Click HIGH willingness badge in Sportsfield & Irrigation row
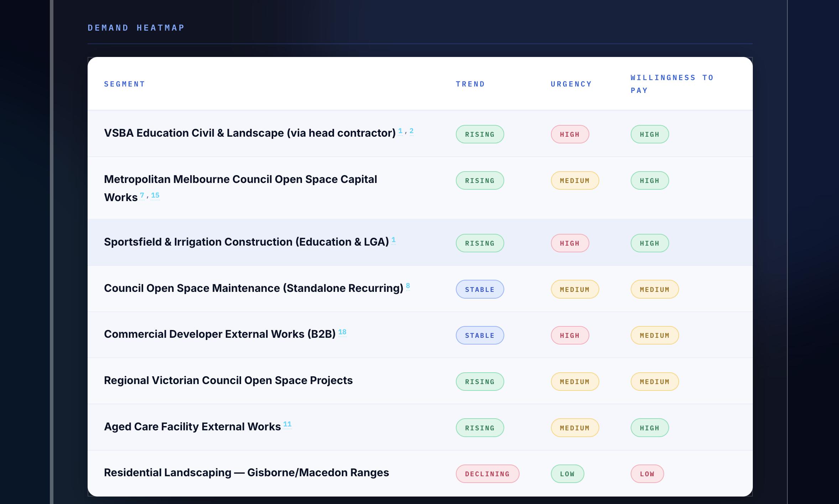The width and height of the screenshot is (839, 504). [x=650, y=243]
